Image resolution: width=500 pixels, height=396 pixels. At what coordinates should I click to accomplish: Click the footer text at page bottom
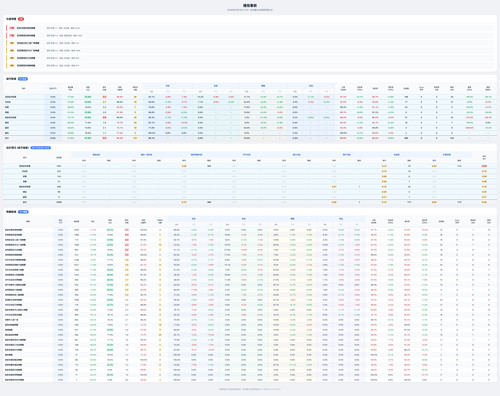coord(250,389)
